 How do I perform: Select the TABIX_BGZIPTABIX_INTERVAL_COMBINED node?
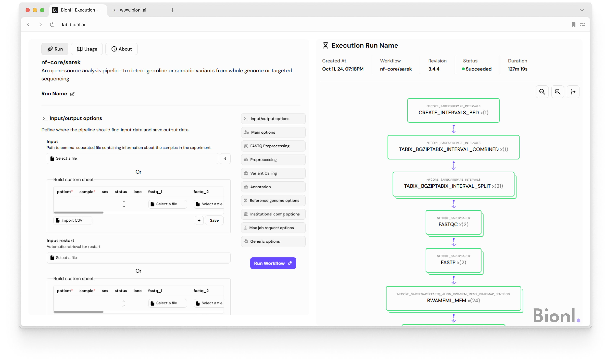click(454, 147)
